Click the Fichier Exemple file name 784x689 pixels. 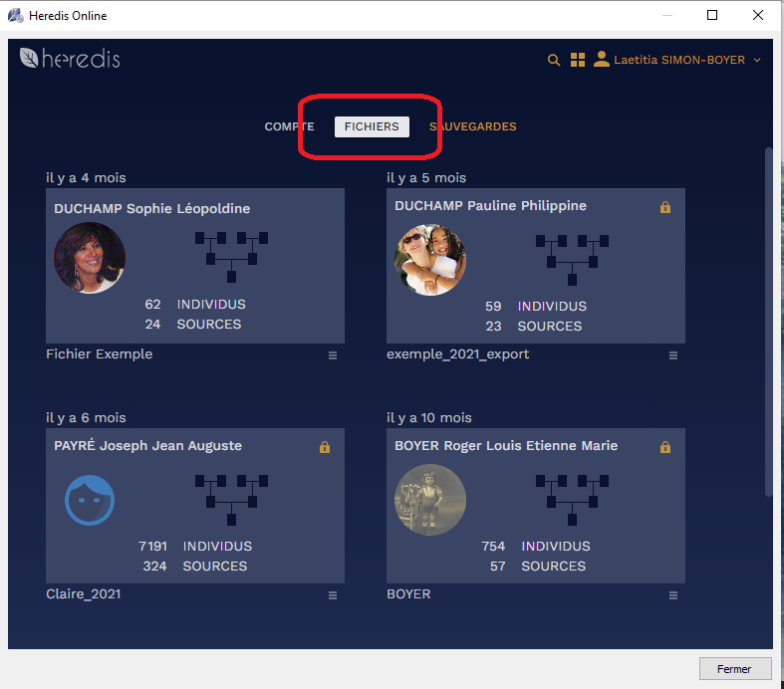coord(99,354)
